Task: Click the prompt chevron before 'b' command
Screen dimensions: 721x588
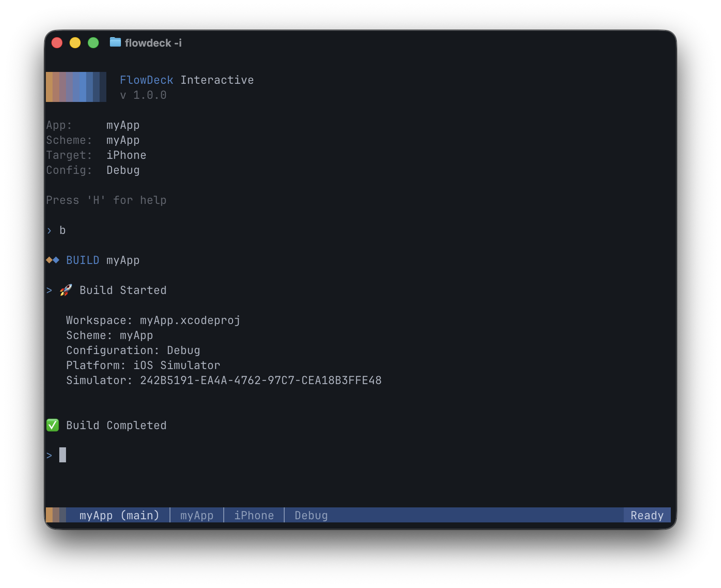Action: [49, 231]
